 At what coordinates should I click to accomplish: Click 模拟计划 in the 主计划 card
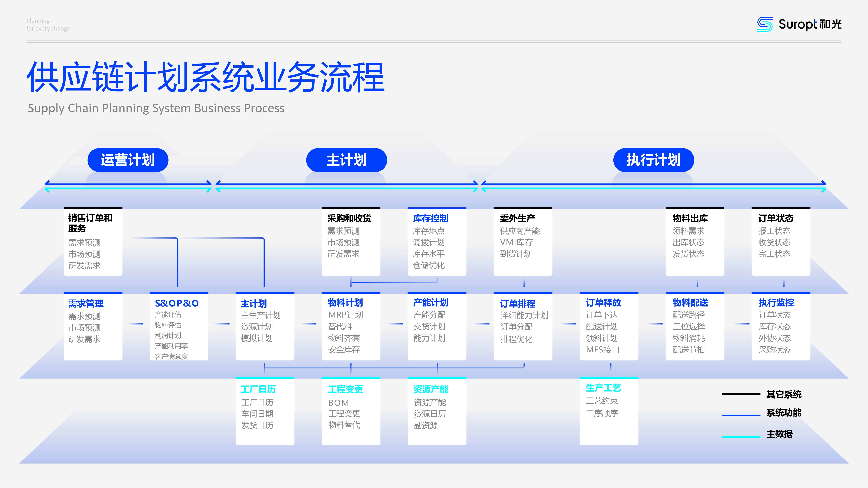(256, 338)
